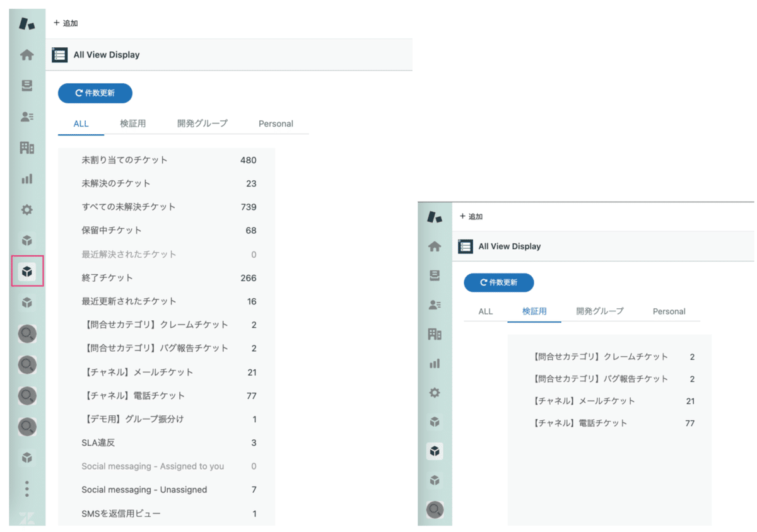
Task: Open the 開発グループ tab
Action: point(202,124)
